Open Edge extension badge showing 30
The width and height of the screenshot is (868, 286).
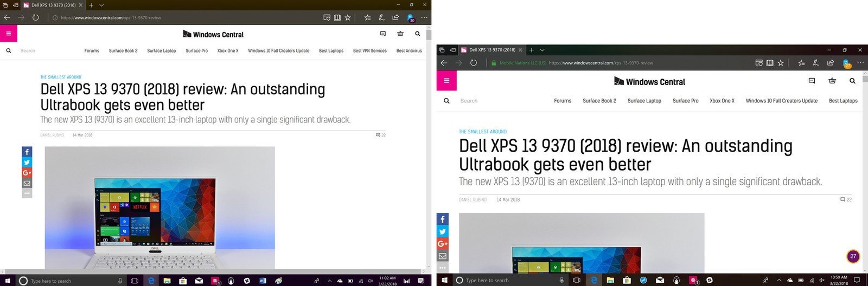point(411,18)
